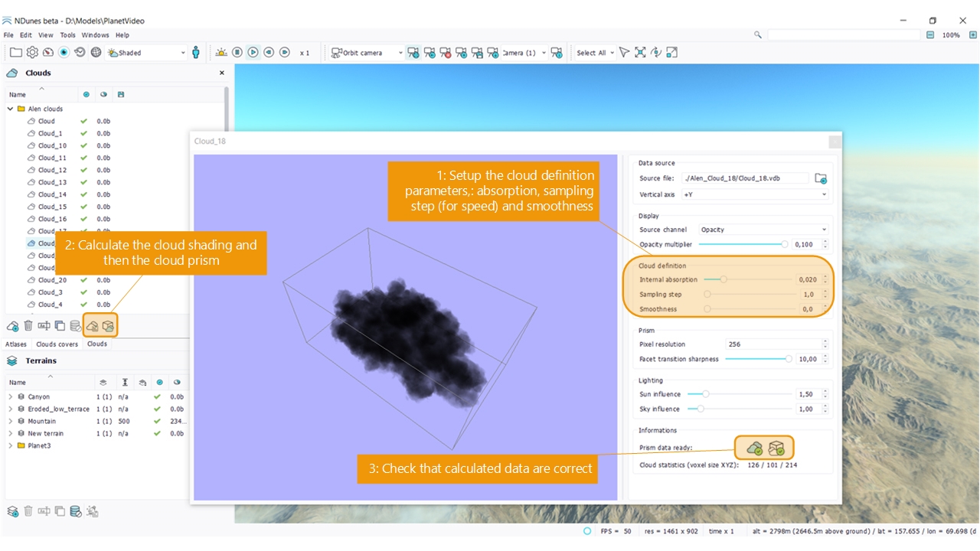980x551 pixels.
Task: Open the Shaded render mode dropdown
Action: 147,53
